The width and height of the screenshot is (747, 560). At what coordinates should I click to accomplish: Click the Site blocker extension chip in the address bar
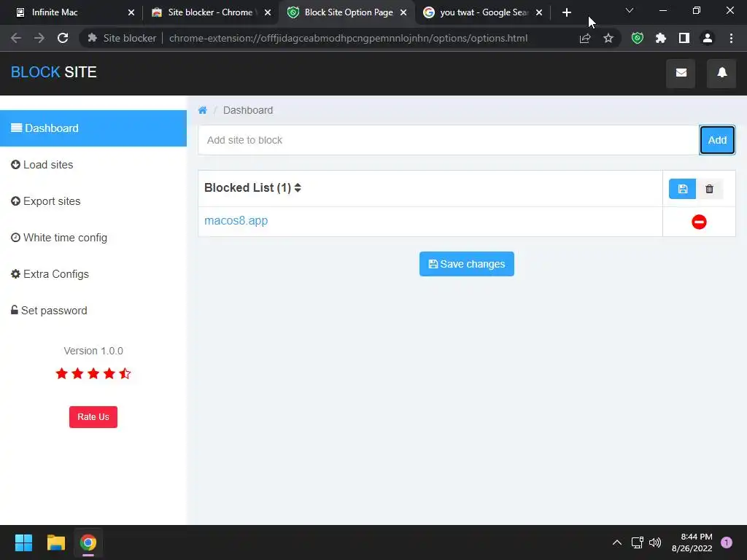click(x=122, y=38)
